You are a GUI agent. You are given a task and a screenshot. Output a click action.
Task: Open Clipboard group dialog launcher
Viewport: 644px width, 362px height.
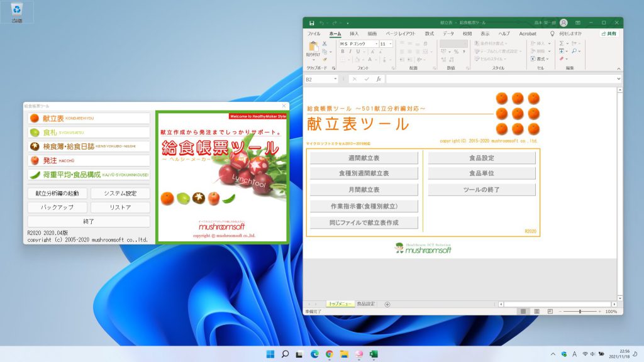pyautogui.click(x=333, y=68)
